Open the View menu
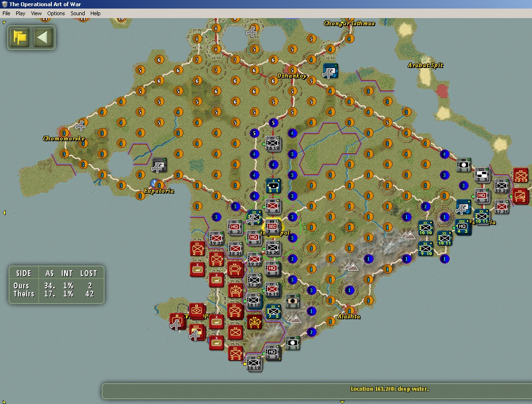 pyautogui.click(x=36, y=13)
